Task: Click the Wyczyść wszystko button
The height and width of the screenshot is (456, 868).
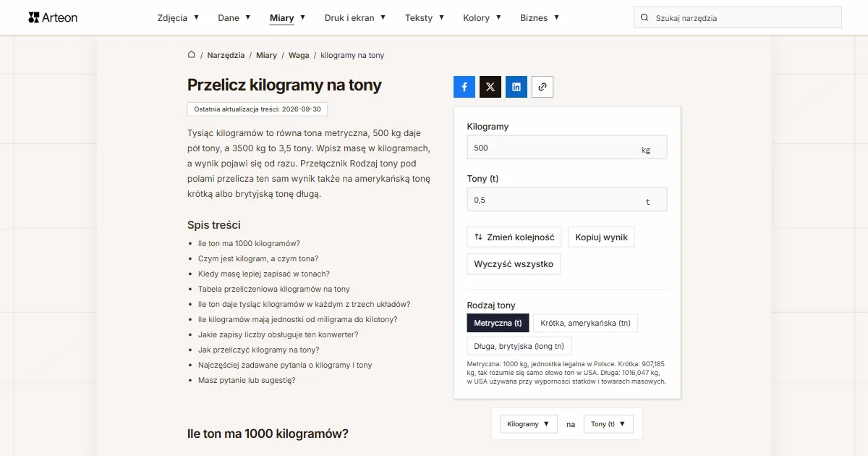Action: coord(514,264)
